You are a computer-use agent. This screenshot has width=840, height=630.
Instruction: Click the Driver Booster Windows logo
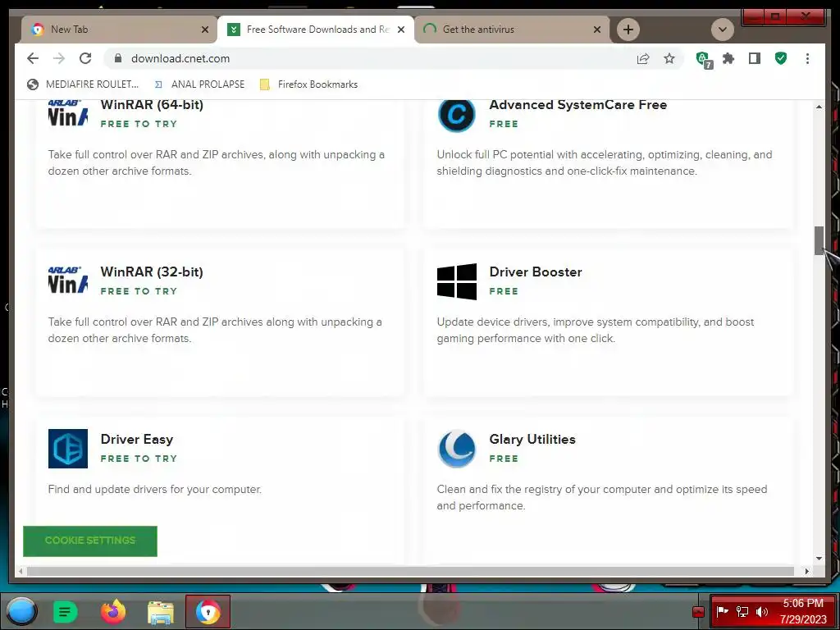pyautogui.click(x=456, y=281)
